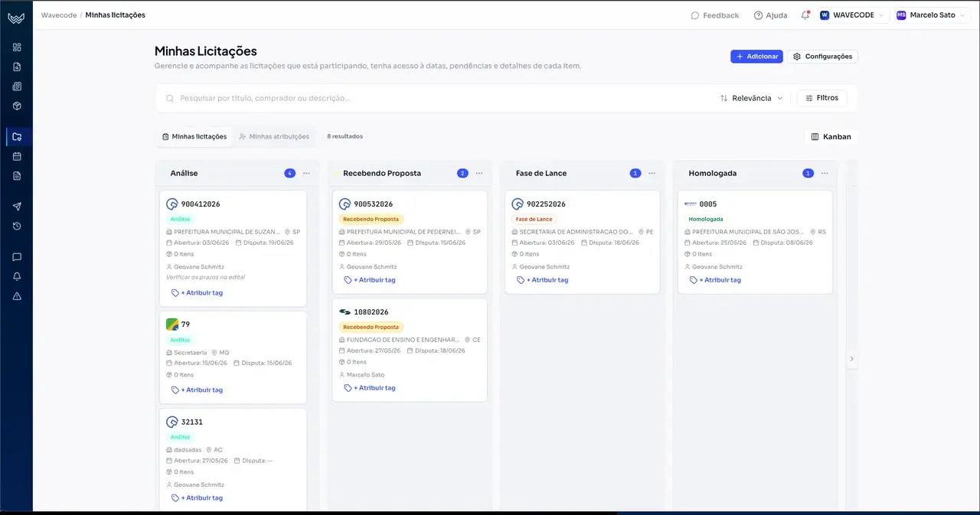
Task: Select the Minhas licitações tab
Action: pyautogui.click(x=194, y=137)
